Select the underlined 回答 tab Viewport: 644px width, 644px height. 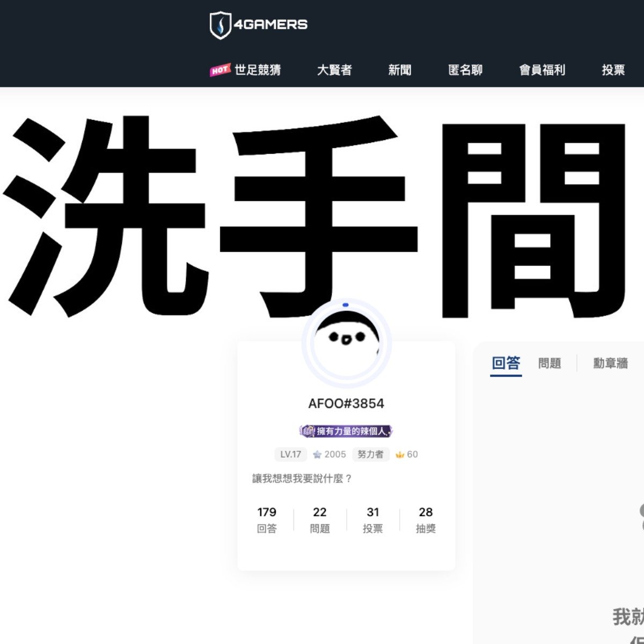[506, 363]
